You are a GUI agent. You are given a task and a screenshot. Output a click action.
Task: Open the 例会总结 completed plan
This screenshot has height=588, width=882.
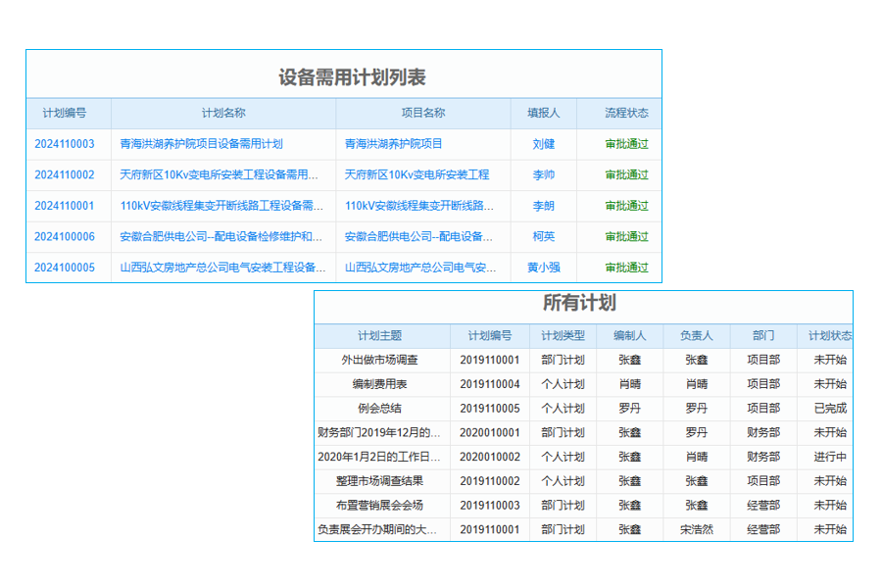[381, 408]
